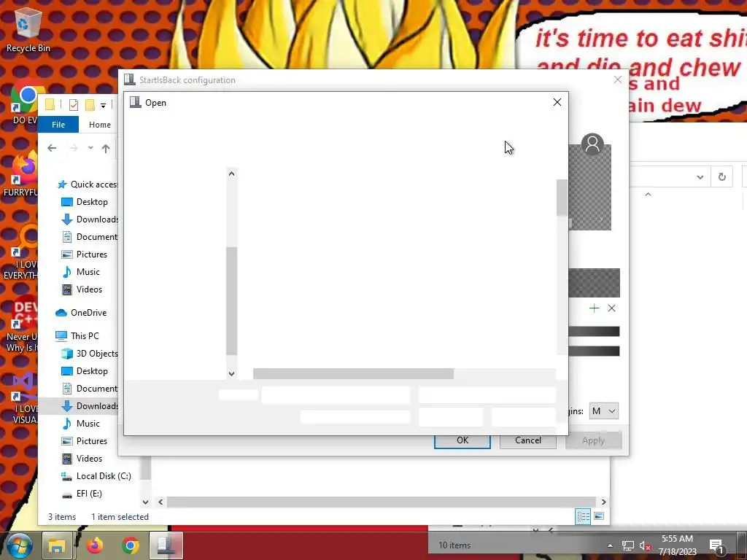This screenshot has width=747, height=560.
Task: Click Open dialog horizontal scrollbar thumb
Action: coord(353,374)
